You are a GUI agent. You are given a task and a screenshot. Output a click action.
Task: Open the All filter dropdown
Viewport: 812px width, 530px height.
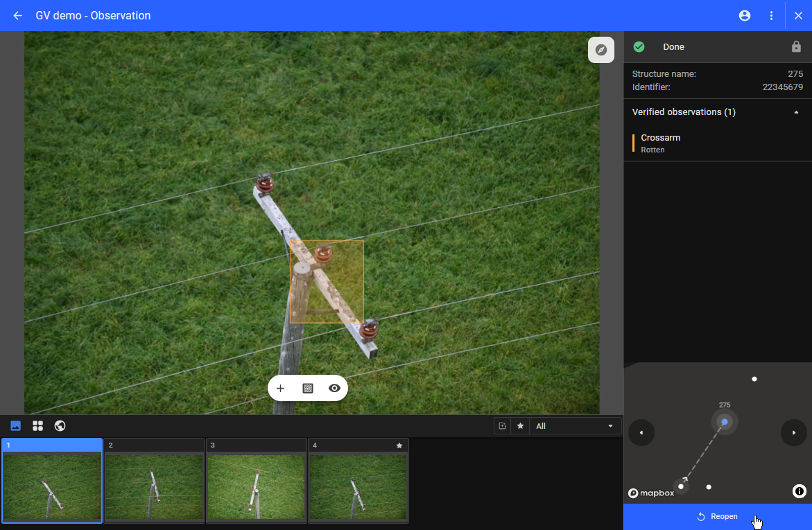[575, 426]
